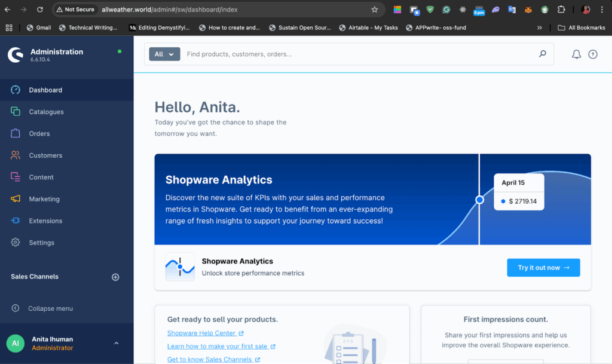Open the Chrome three-dot menu
Screen dimensions: 612x364
(x=602, y=10)
